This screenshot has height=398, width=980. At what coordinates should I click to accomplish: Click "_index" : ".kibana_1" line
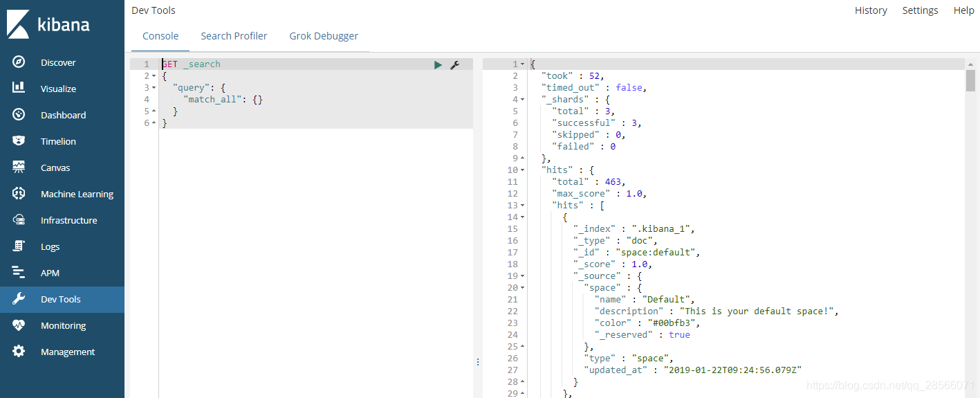coord(634,229)
